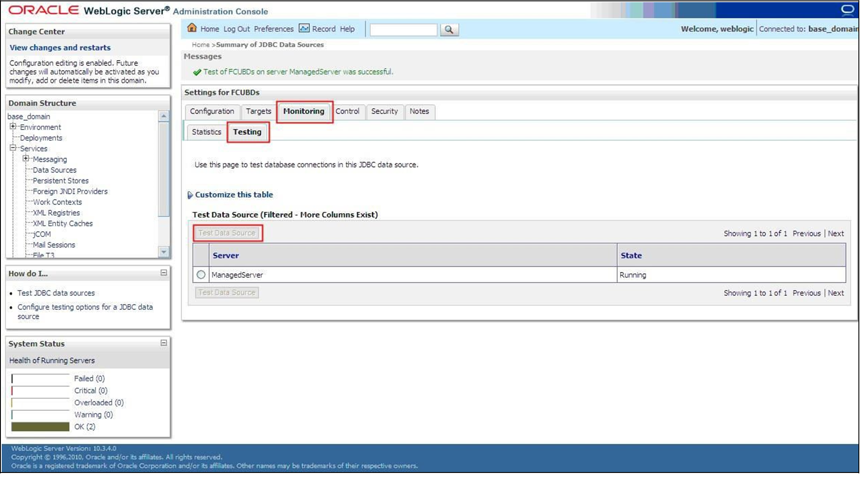Image resolution: width=868 pixels, height=486 pixels.
Task: Click top Test Data Source button
Action: pyautogui.click(x=227, y=233)
